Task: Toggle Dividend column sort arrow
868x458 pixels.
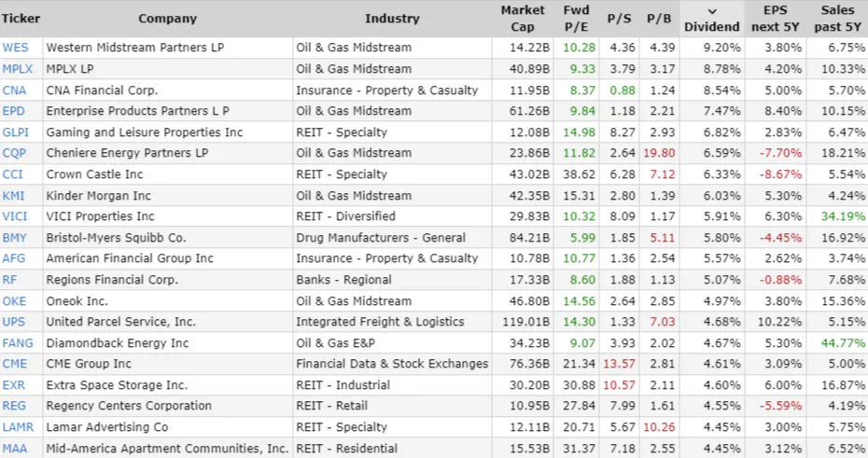Action: [x=712, y=11]
